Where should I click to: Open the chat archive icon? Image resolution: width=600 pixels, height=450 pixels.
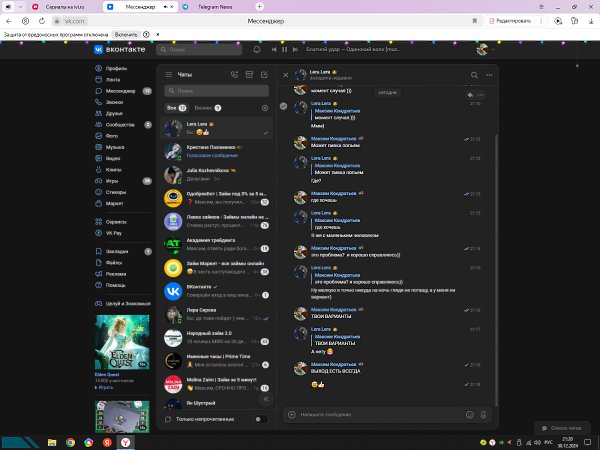click(249, 75)
